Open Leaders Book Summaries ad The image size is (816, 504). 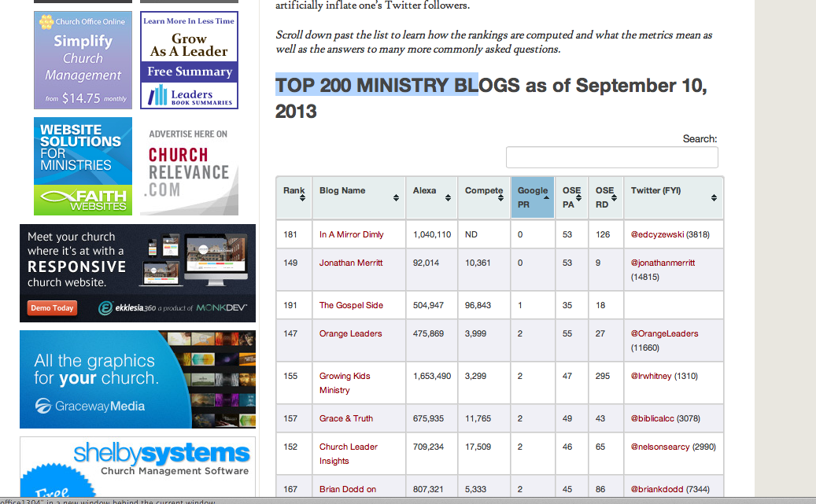[x=189, y=60]
